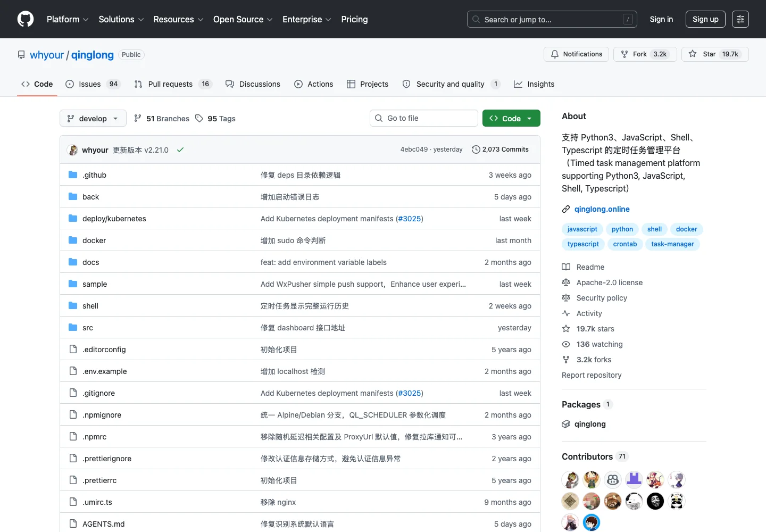766x532 pixels.
Task: Open the .github folder
Action: click(x=94, y=175)
